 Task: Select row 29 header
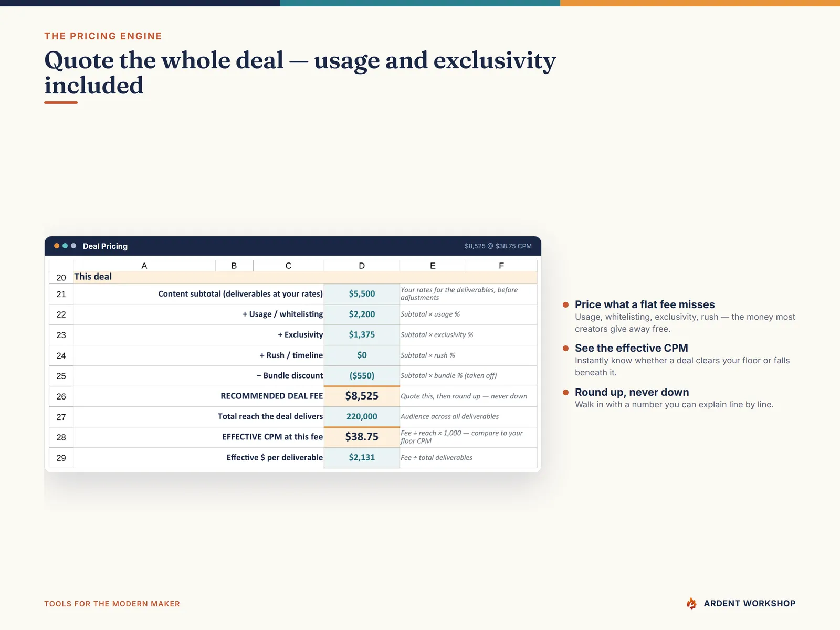click(x=61, y=458)
